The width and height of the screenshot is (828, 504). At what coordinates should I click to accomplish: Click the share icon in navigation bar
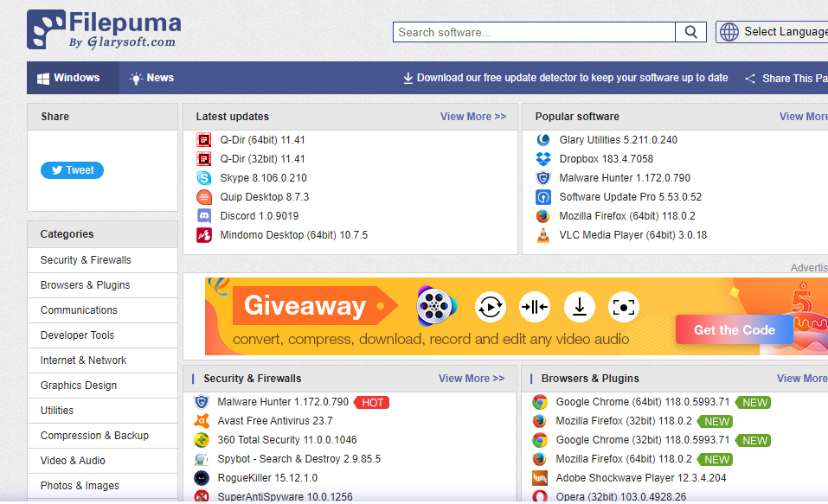coord(750,79)
